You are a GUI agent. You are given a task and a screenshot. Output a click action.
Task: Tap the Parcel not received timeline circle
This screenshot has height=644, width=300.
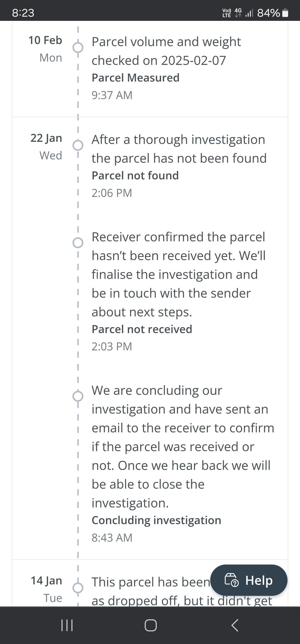click(78, 243)
